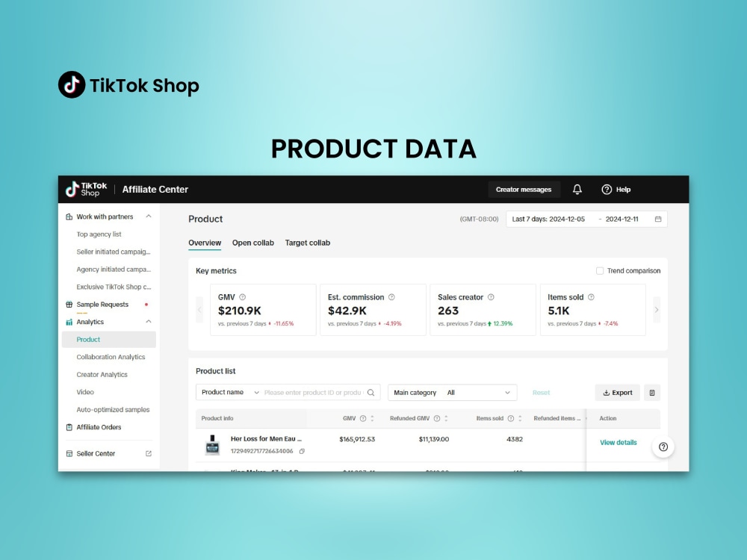Open Top agency list in sidebar

coord(99,234)
